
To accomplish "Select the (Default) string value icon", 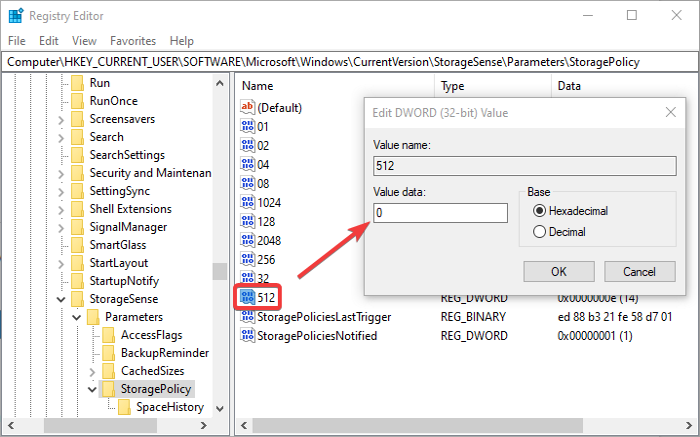I will [247, 107].
